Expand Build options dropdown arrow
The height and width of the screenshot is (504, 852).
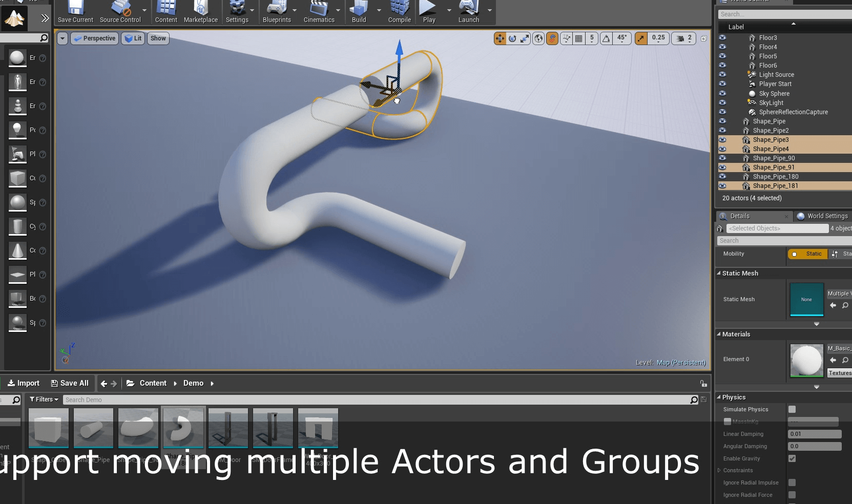coord(379,10)
